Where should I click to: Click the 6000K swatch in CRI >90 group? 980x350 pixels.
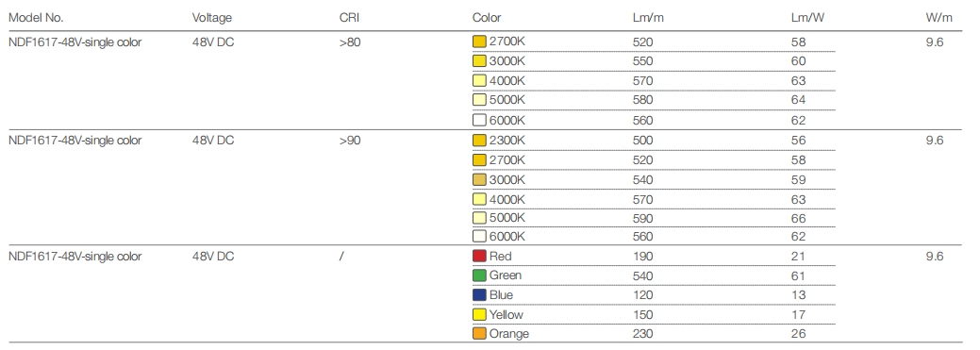[479, 236]
